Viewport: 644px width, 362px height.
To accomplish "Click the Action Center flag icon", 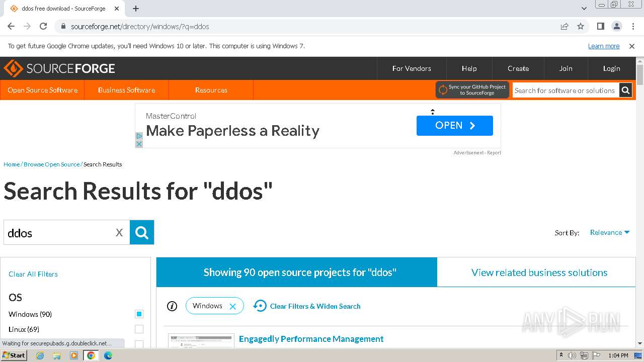I will (x=596, y=355).
